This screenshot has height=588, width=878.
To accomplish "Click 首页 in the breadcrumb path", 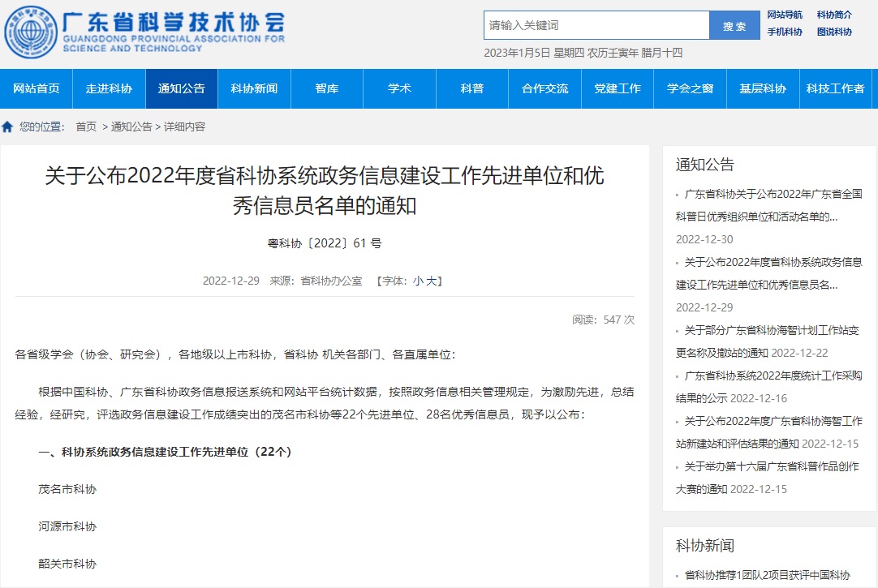I will click(86, 127).
